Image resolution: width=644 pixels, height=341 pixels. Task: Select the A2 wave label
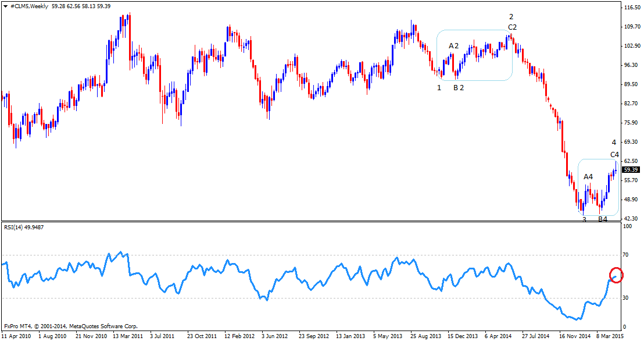tap(453, 45)
